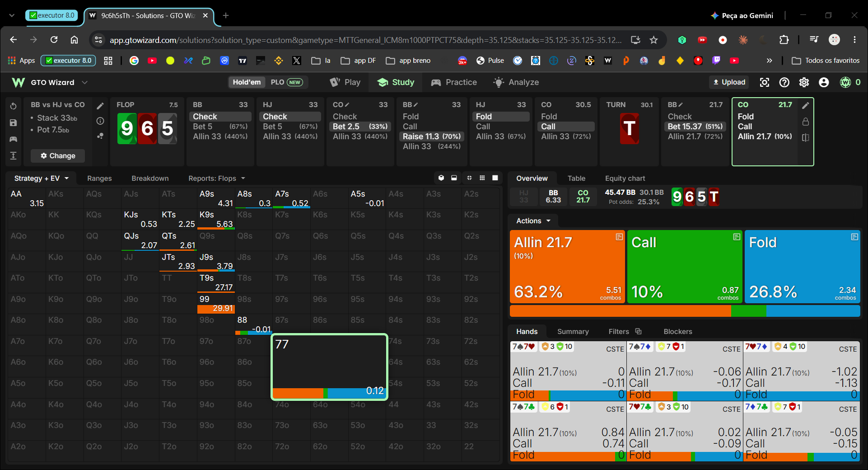Click the bubbles icon below the info icon
The width and height of the screenshot is (868, 470).
click(x=100, y=136)
